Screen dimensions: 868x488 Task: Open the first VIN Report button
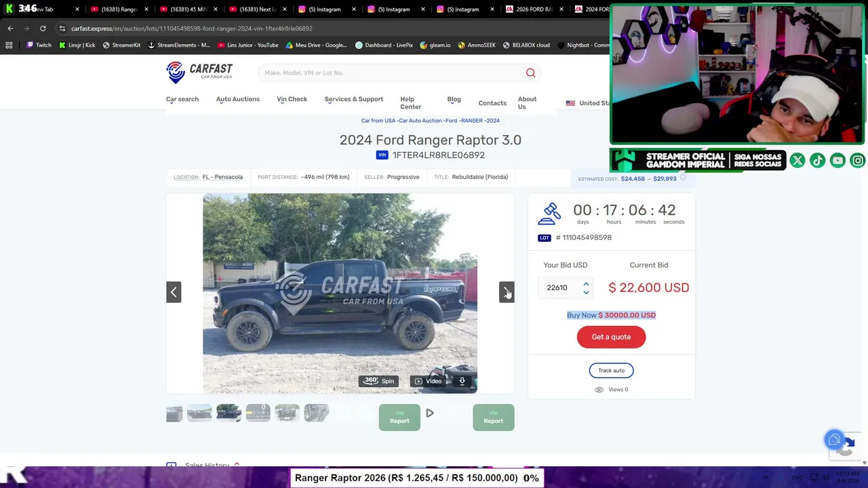399,418
